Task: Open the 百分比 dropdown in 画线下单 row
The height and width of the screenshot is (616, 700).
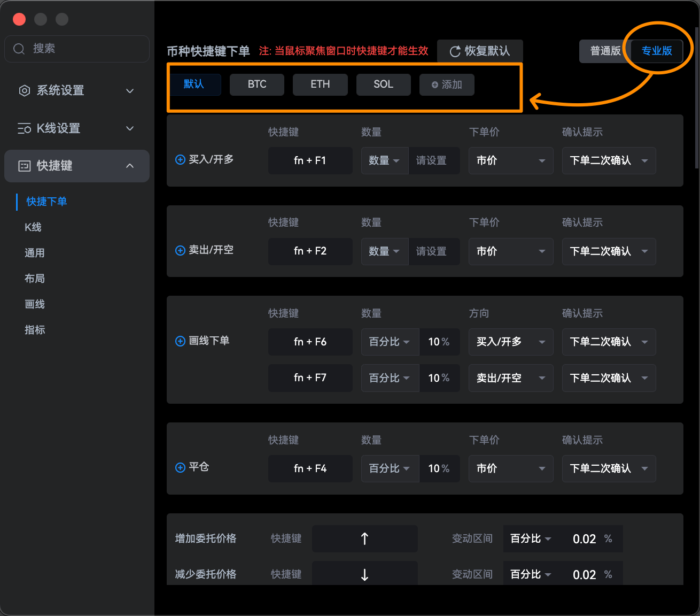Action: [x=390, y=342]
